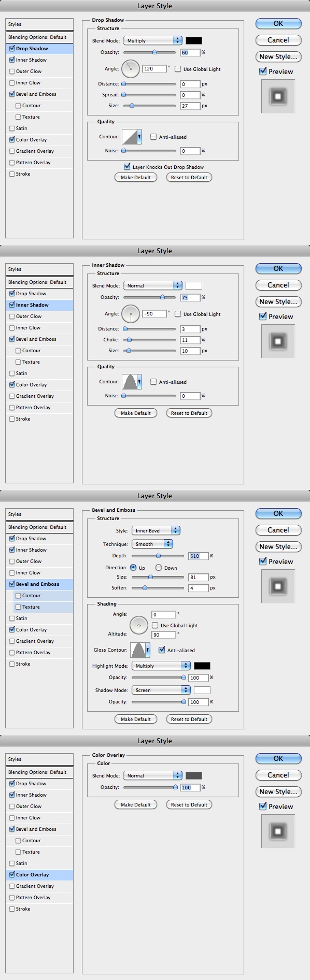Image resolution: width=310 pixels, height=980 pixels.
Task: Click the white Shadow Mode color swatch
Action: point(202,690)
